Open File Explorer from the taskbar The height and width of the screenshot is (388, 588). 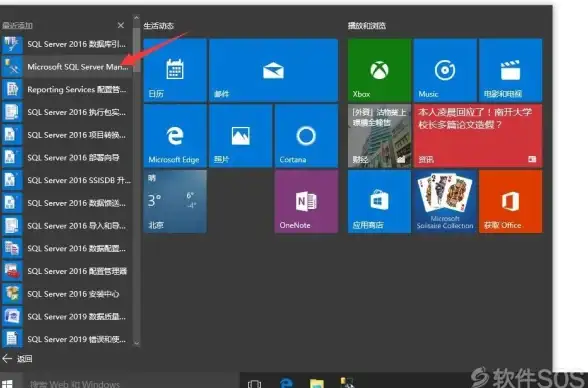coord(317,383)
